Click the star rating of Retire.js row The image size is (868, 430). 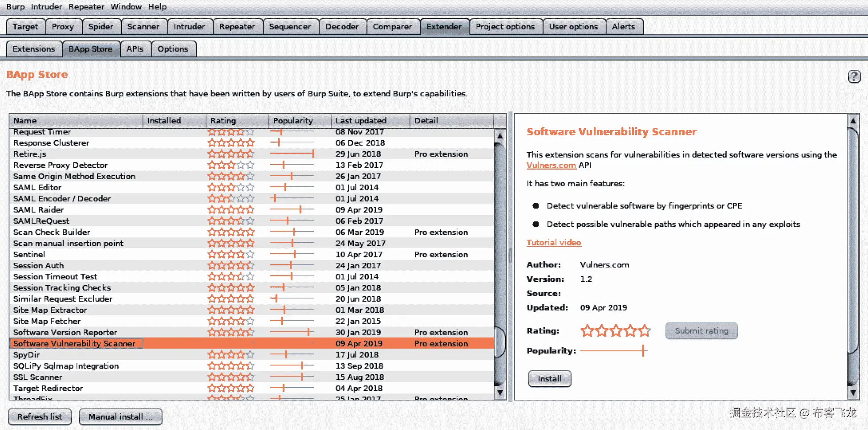(x=231, y=154)
